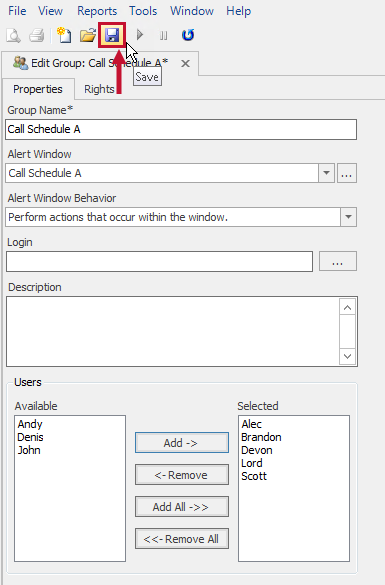Click the Print toolbar icon

coord(37,35)
